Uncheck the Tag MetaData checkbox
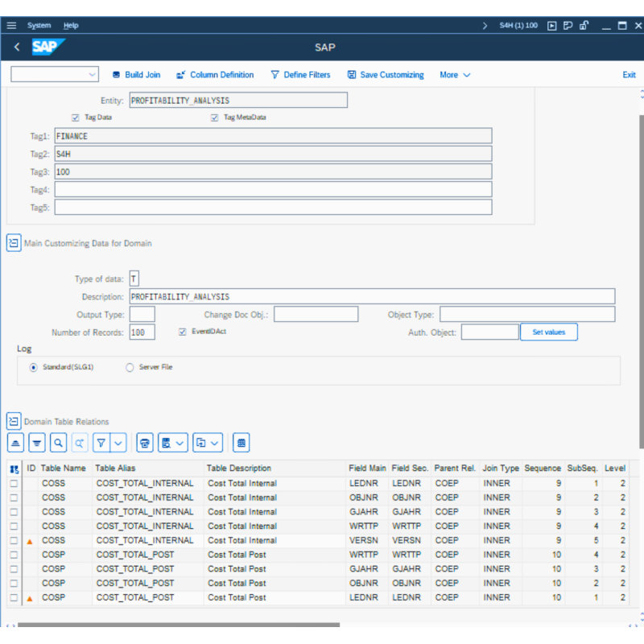The width and height of the screenshot is (644, 644). pos(215,118)
